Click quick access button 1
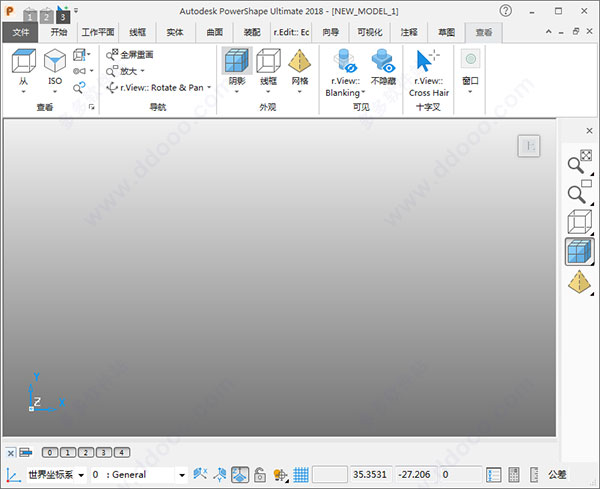The image size is (600, 489). point(30,16)
